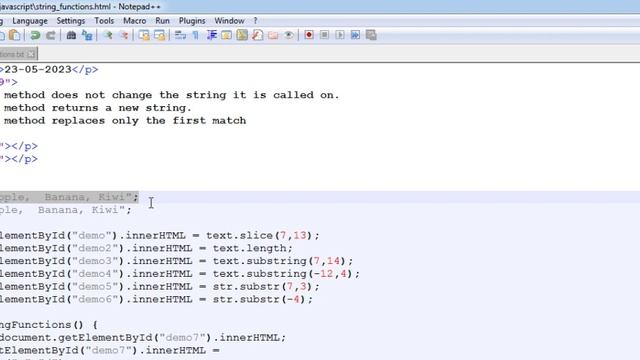The width and height of the screenshot is (640, 360).
Task: Click the Paste toolbar icon
Action: 15,36
